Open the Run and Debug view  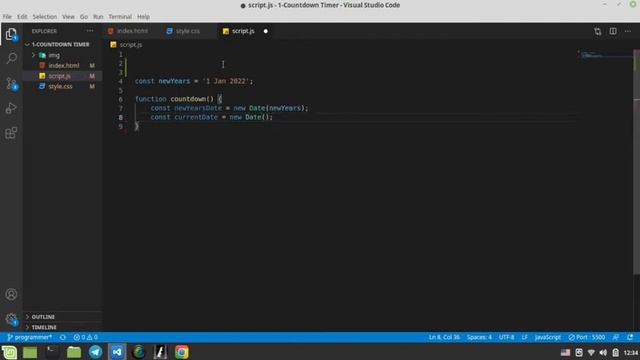click(x=11, y=108)
